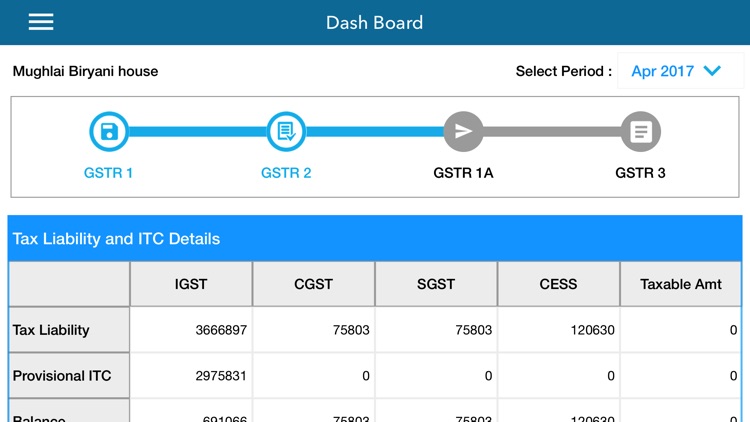Tap the GSTR 2 document icon
Image resolution: width=750 pixels, height=422 pixels.
[286, 131]
